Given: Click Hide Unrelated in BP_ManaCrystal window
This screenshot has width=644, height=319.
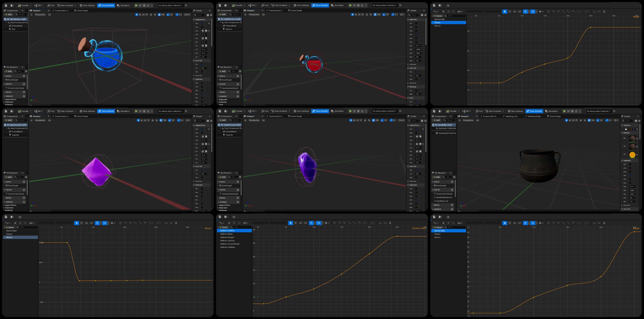Looking at the screenshot, I should coord(65,111).
